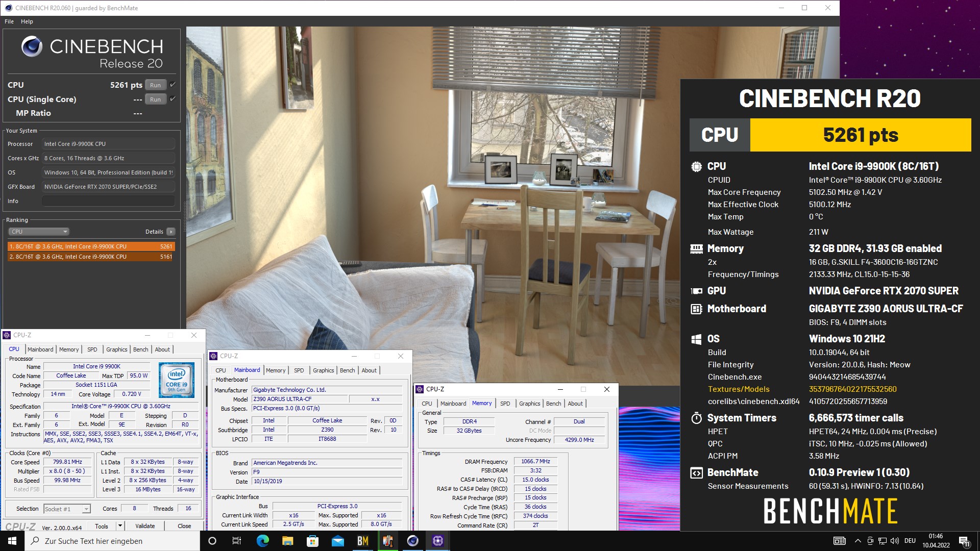Open SPD tab in first CPU-Z window
Viewport: 980px width, 551px height.
coord(92,349)
